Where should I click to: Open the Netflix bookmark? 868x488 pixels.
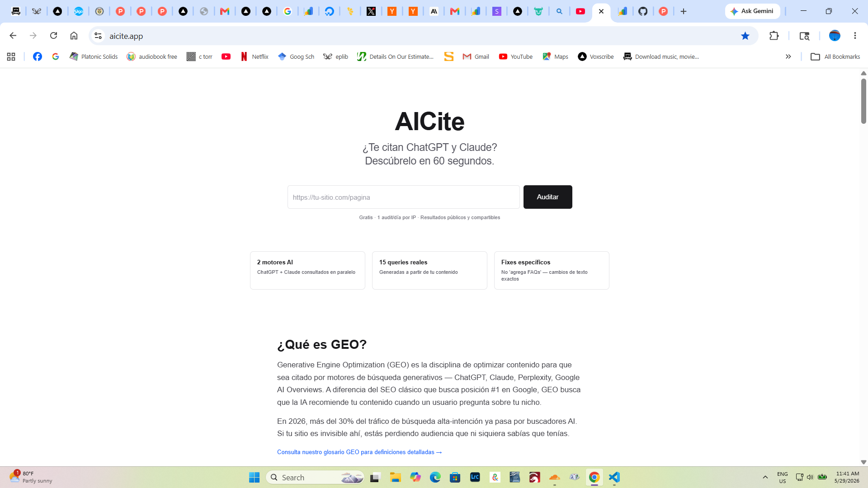pyautogui.click(x=255, y=56)
